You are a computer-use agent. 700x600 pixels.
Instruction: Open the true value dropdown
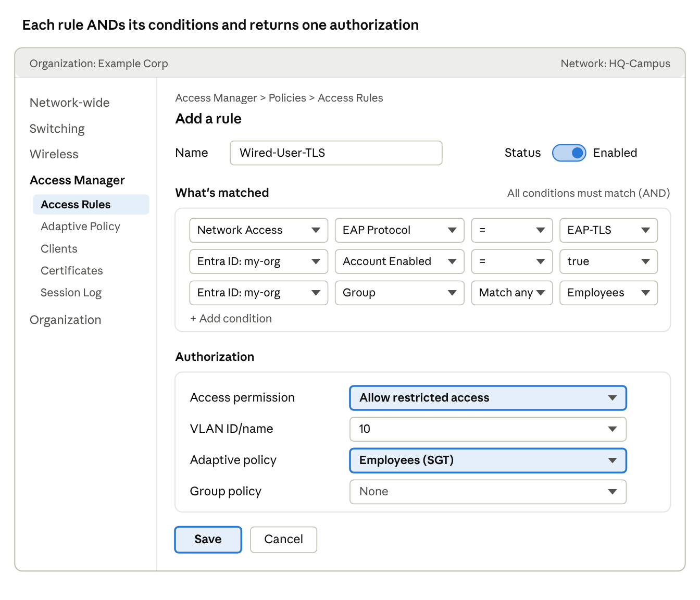click(x=608, y=261)
